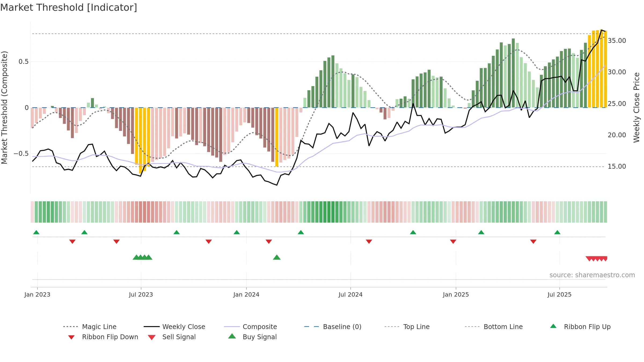Click the Ribbon Flip Up marker after Jul 2023
644x362 pixels.
tap(177, 232)
